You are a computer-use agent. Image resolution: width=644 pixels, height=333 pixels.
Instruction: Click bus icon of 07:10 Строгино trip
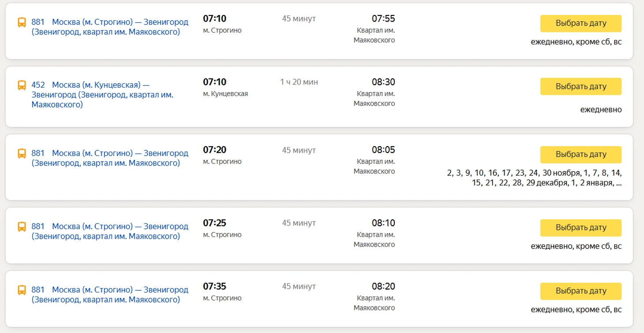pos(22,22)
